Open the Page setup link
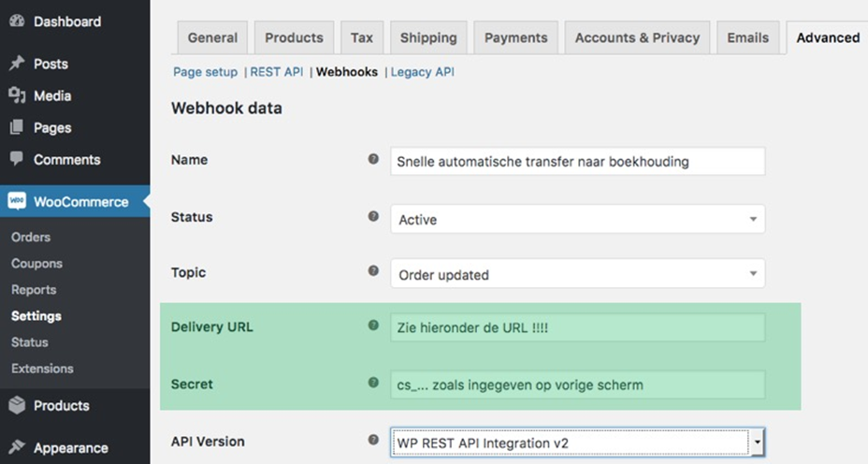 (205, 72)
